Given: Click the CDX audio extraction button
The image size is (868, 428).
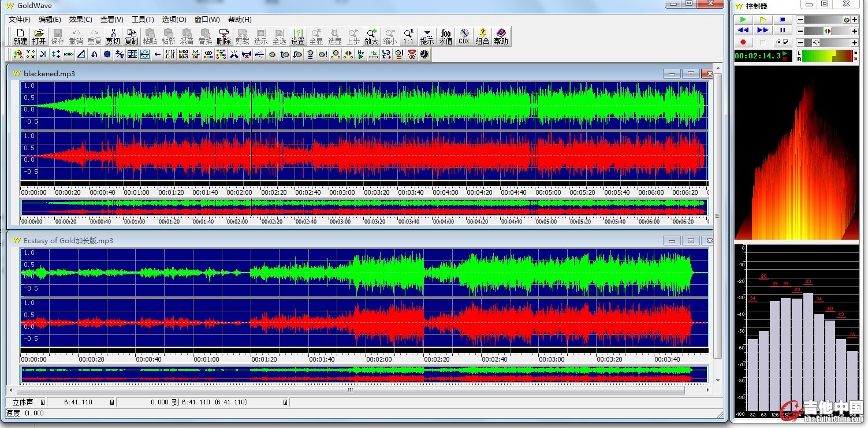Looking at the screenshot, I should click(x=464, y=37).
